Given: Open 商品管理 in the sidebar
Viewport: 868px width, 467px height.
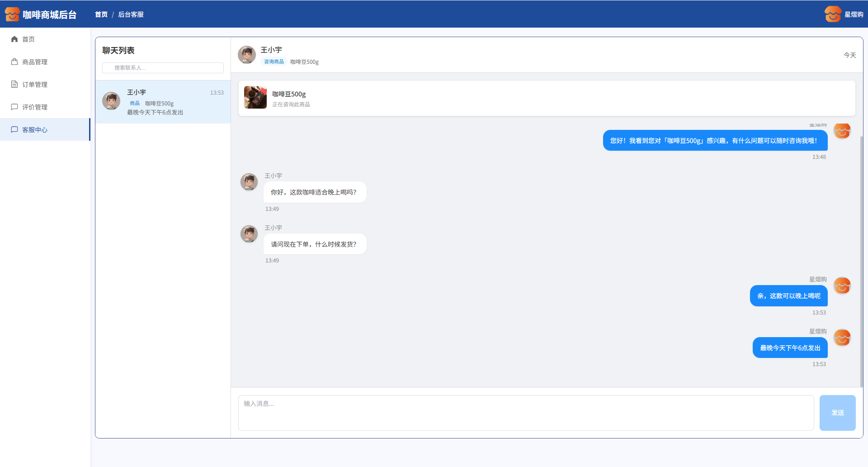Looking at the screenshot, I should point(35,62).
